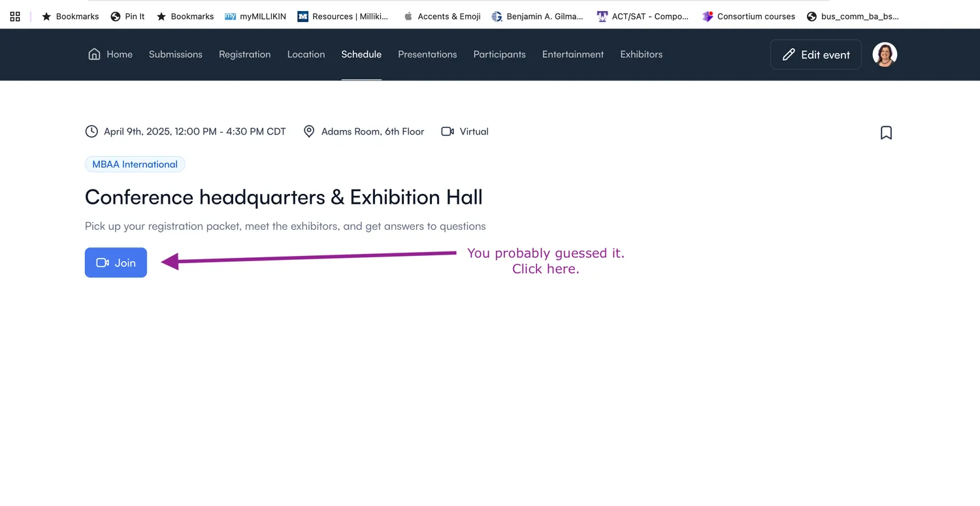980x506 pixels.
Task: Go to the Registration page
Action: (244, 54)
